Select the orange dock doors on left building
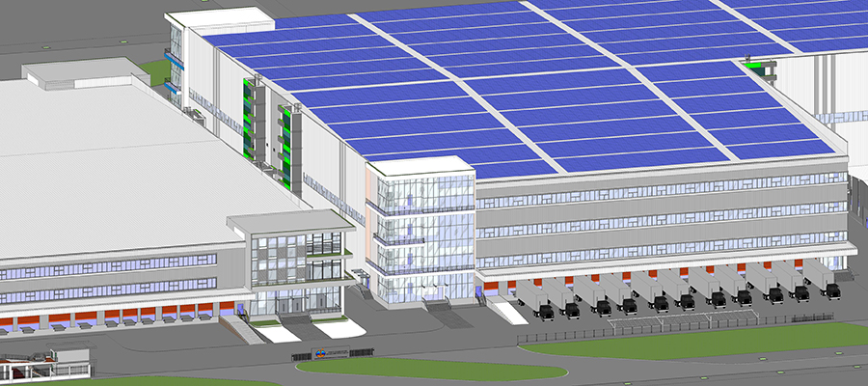868x386 pixels. click(x=116, y=316)
